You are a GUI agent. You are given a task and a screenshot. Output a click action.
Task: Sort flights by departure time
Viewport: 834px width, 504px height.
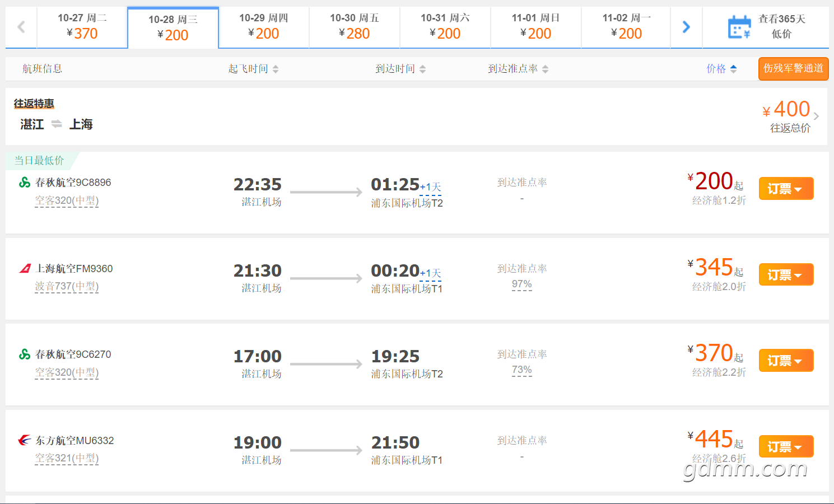pos(253,69)
